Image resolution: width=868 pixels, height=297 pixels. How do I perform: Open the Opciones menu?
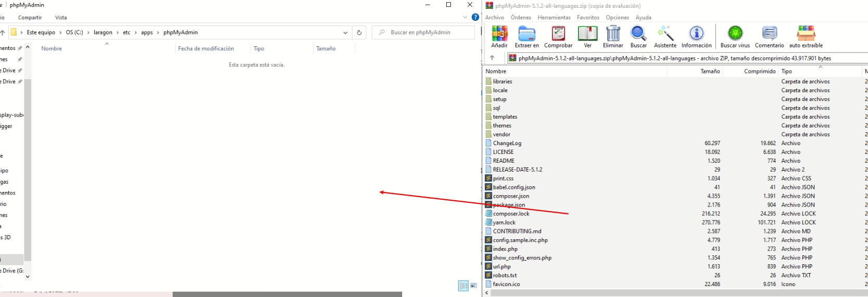(x=618, y=17)
